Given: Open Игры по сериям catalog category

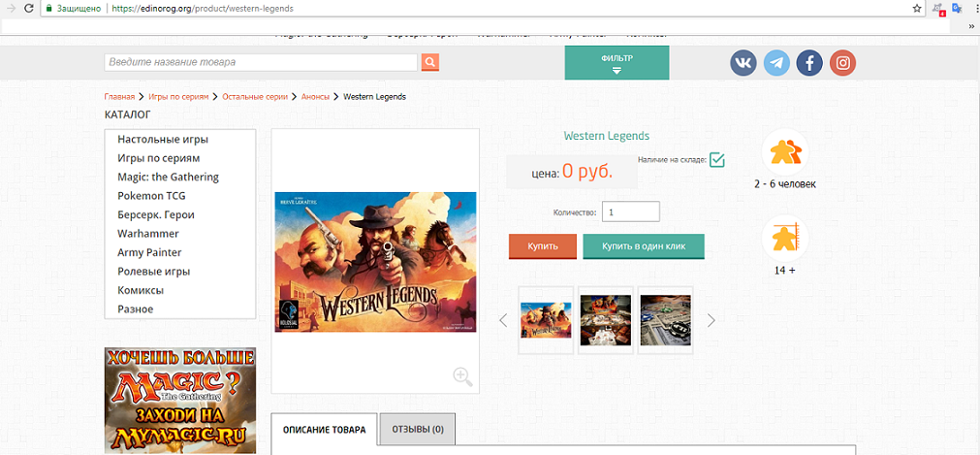Looking at the screenshot, I should (159, 158).
